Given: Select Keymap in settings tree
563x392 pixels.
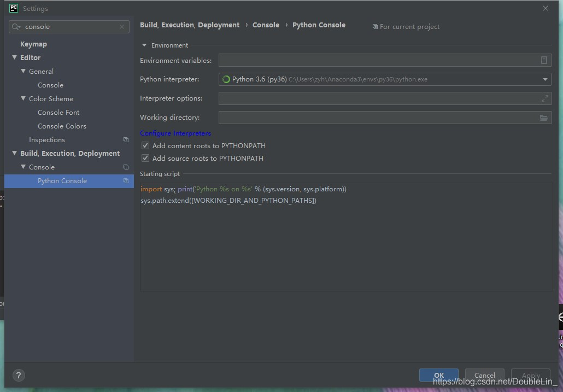Looking at the screenshot, I should point(33,44).
